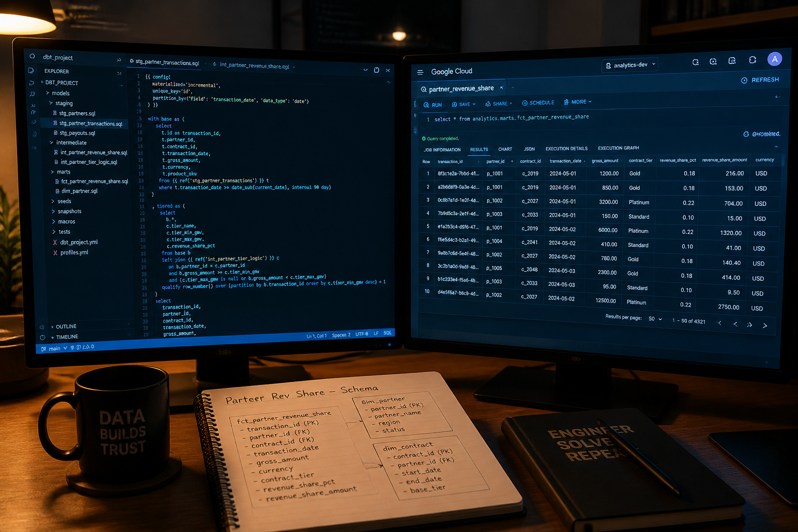This screenshot has height=532, width=798.
Task: Click the REFRESH button in Google Cloud
Action: pos(760,80)
